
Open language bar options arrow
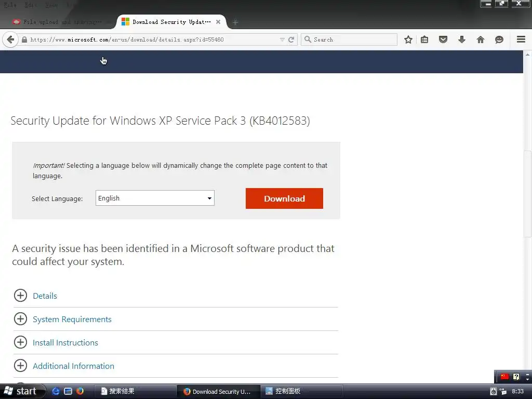coord(527,378)
